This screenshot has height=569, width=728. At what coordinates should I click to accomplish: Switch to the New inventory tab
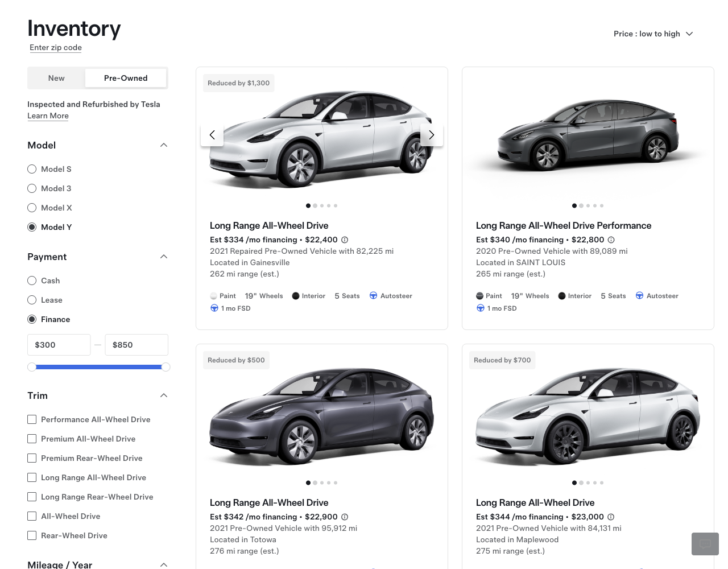[57, 78]
